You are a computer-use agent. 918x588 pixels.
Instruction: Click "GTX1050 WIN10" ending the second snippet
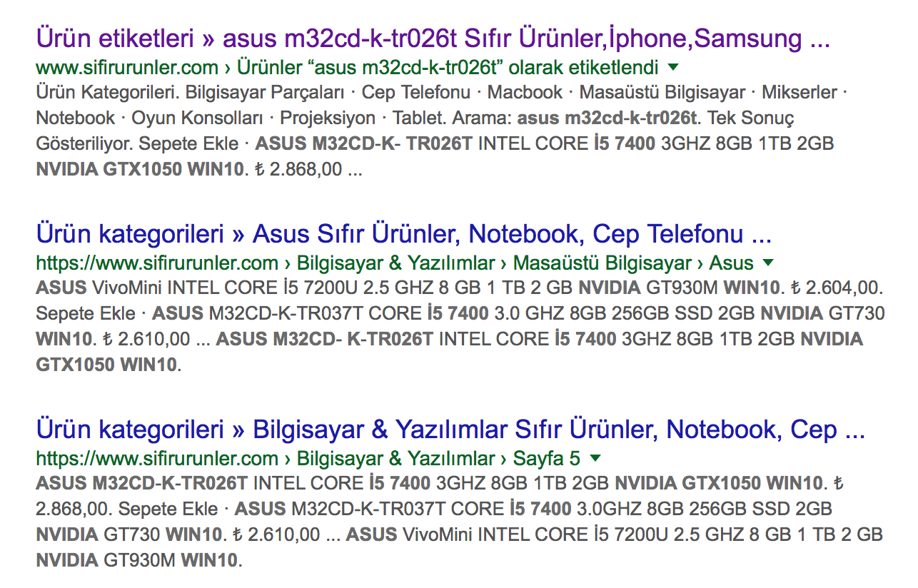(106, 365)
